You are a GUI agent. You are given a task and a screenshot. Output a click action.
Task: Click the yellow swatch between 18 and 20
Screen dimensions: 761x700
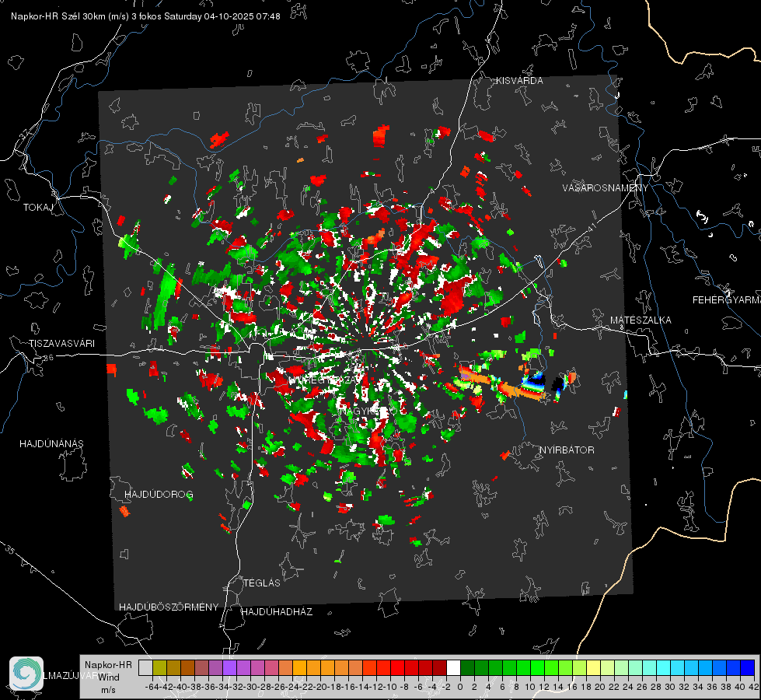[593, 667]
